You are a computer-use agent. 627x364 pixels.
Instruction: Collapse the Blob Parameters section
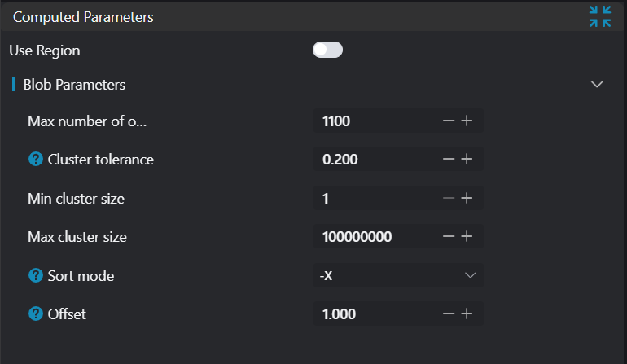(597, 85)
